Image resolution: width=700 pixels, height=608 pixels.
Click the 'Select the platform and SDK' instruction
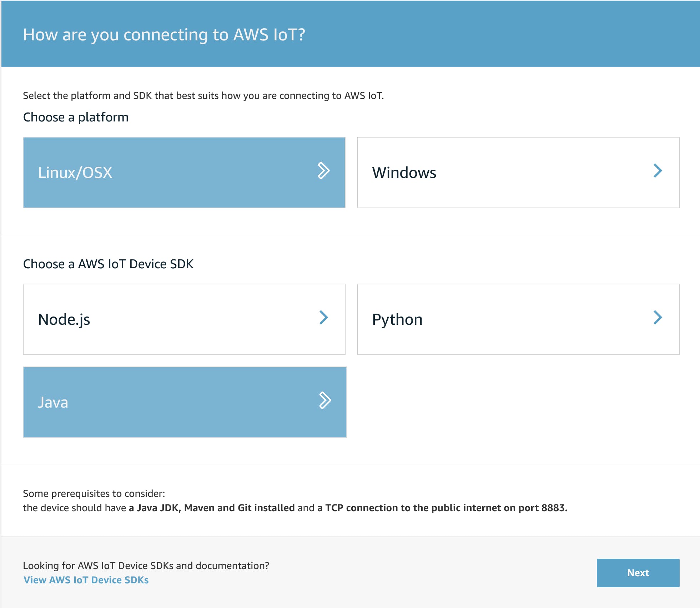click(203, 96)
